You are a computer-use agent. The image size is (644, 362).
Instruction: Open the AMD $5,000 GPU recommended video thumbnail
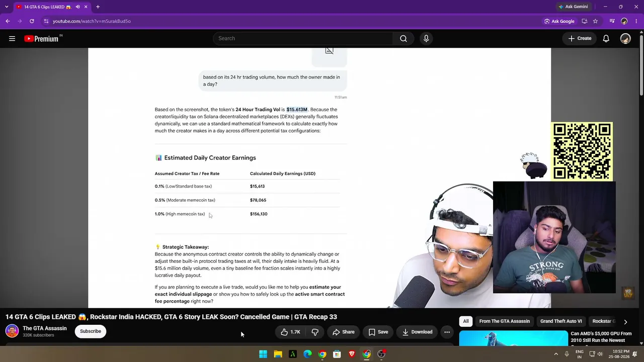pos(513,338)
